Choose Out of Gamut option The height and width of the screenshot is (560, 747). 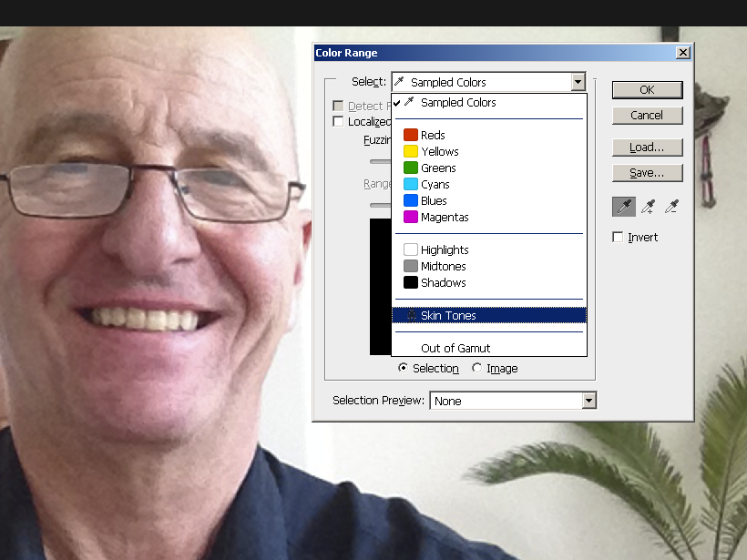(x=455, y=349)
